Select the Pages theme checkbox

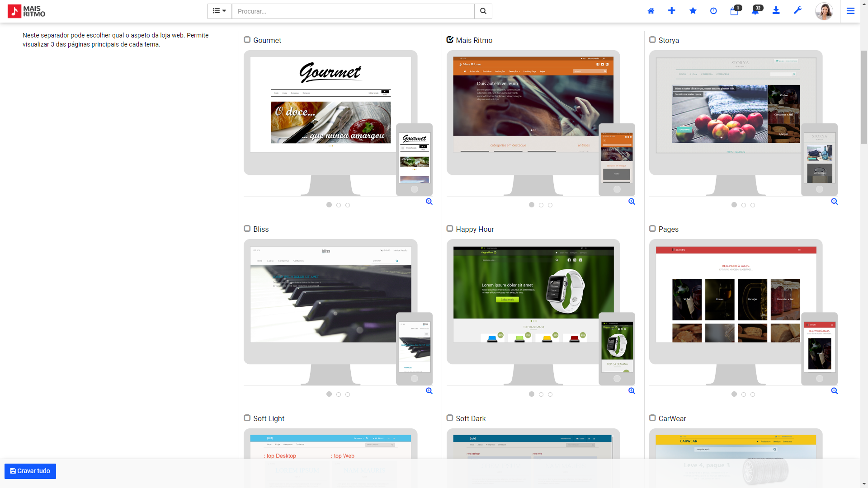[652, 229]
